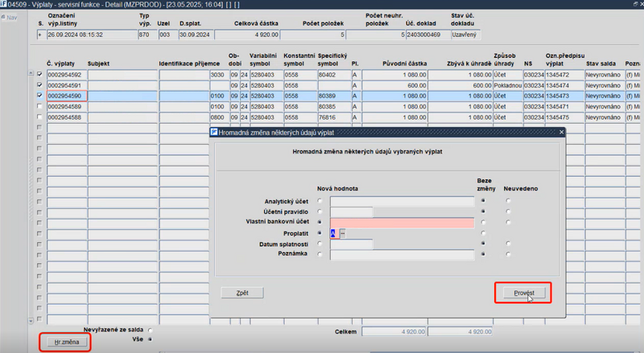The image size is (644, 353).
Task: Open the value list button beside Proplatit
Action: click(343, 233)
